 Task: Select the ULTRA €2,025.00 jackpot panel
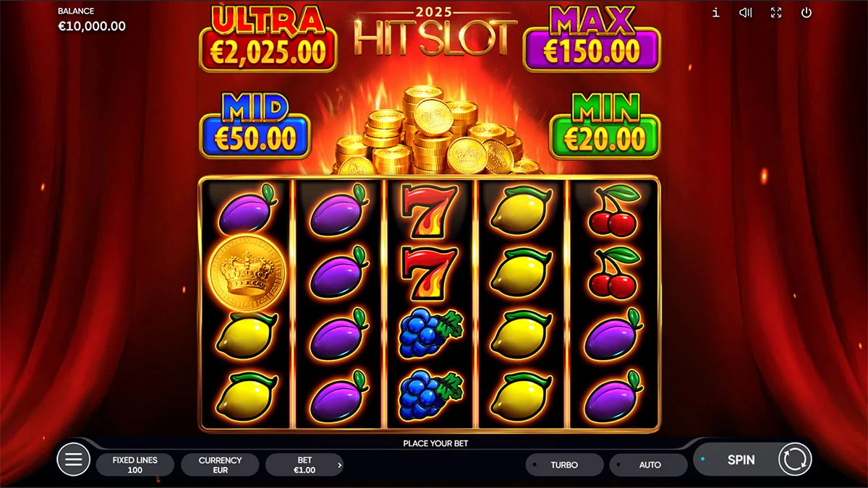pyautogui.click(x=268, y=38)
